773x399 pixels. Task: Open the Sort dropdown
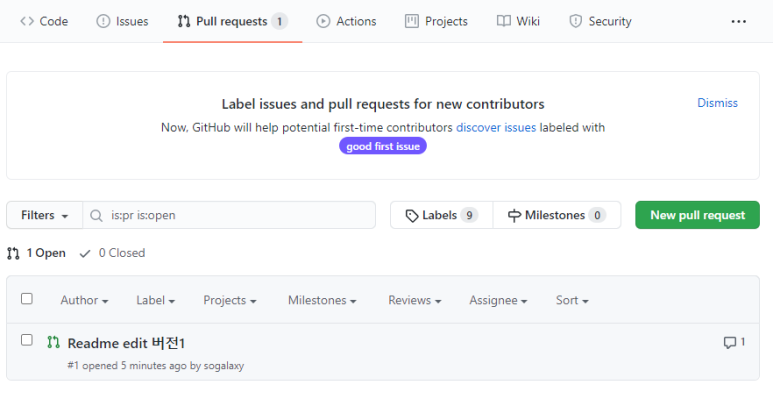(x=572, y=300)
